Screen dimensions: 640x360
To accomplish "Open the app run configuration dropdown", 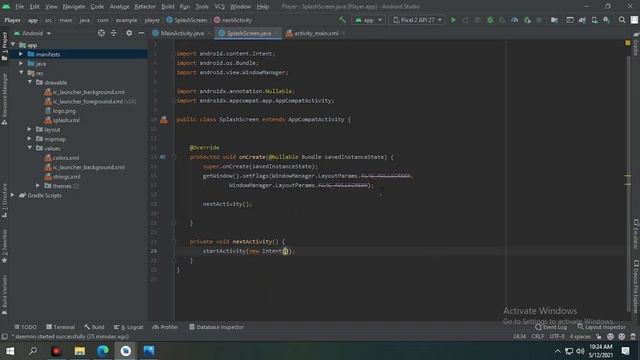I will [369, 20].
